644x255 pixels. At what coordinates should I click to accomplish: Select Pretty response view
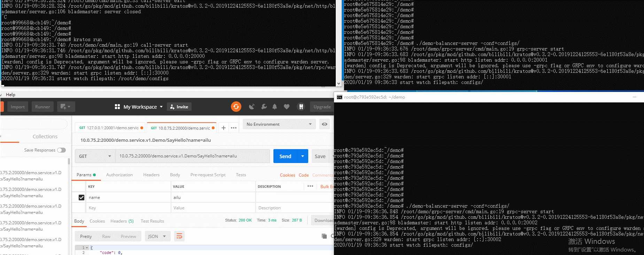click(x=86, y=236)
